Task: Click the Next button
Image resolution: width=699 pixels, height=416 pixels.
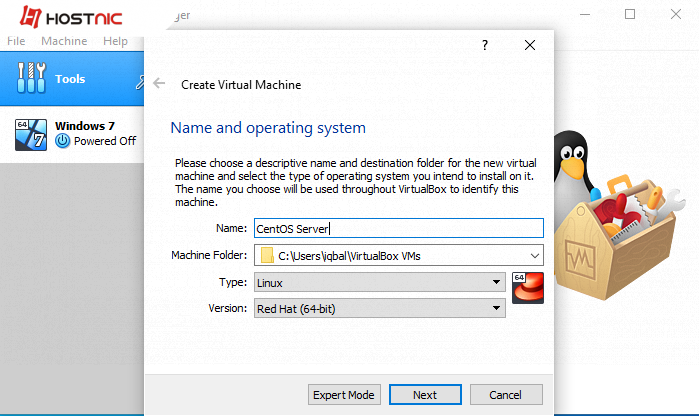Action: coord(425,395)
